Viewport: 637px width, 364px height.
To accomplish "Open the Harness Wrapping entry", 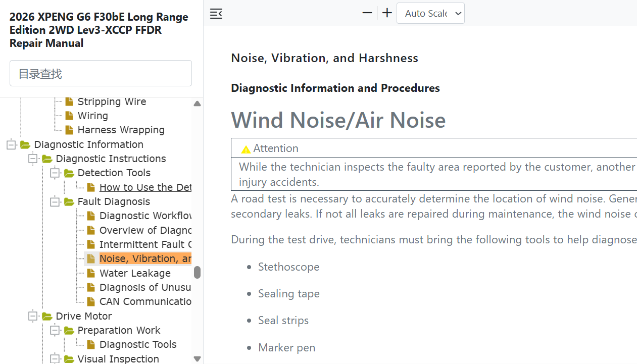I will pyautogui.click(x=121, y=130).
